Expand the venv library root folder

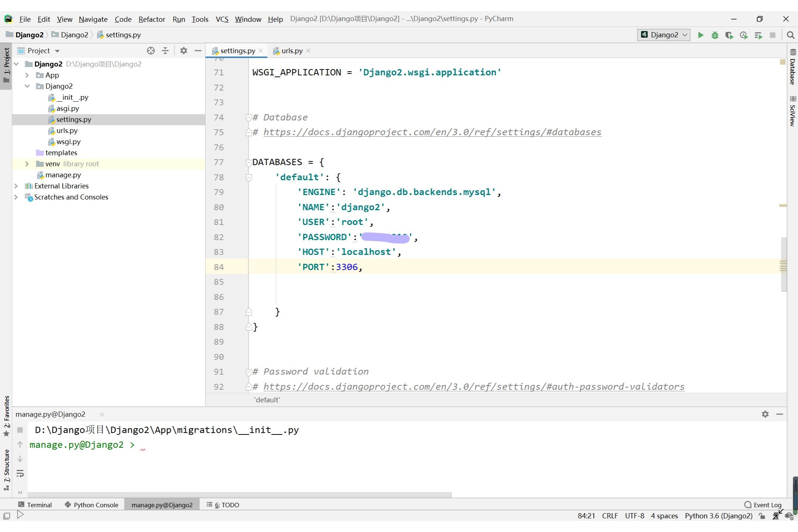tap(27, 164)
